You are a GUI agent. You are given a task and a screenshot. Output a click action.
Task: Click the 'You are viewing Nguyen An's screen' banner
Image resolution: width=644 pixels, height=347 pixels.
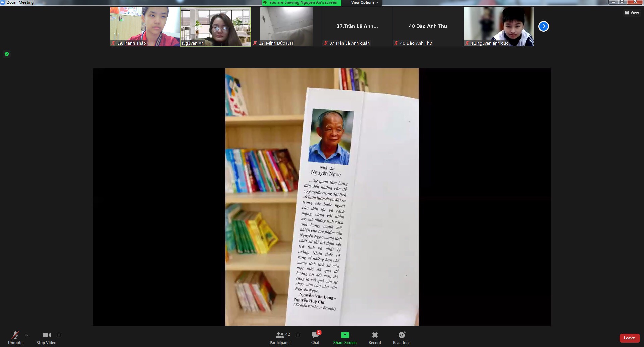(x=302, y=3)
